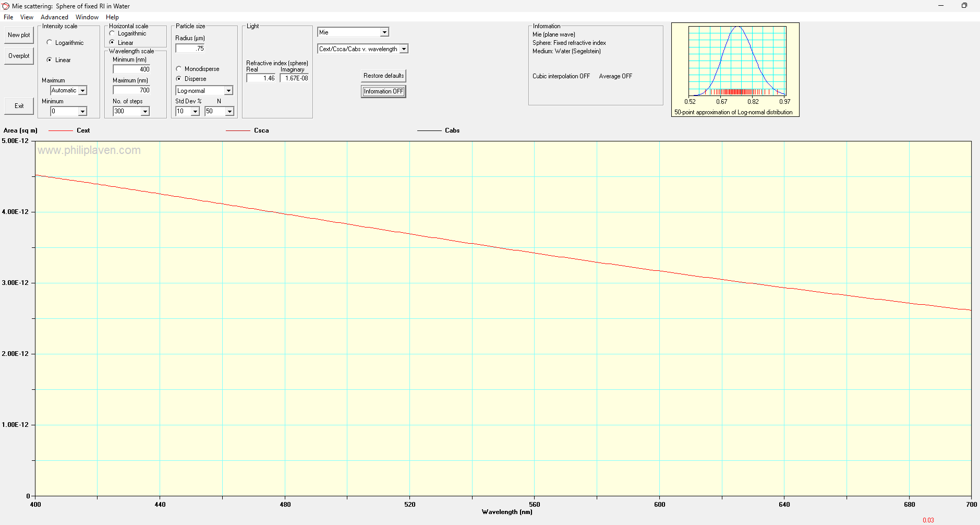Expand the Cext/Csca/Cabs v. wavelength dropdown
This screenshot has height=525, width=980.
pos(403,49)
